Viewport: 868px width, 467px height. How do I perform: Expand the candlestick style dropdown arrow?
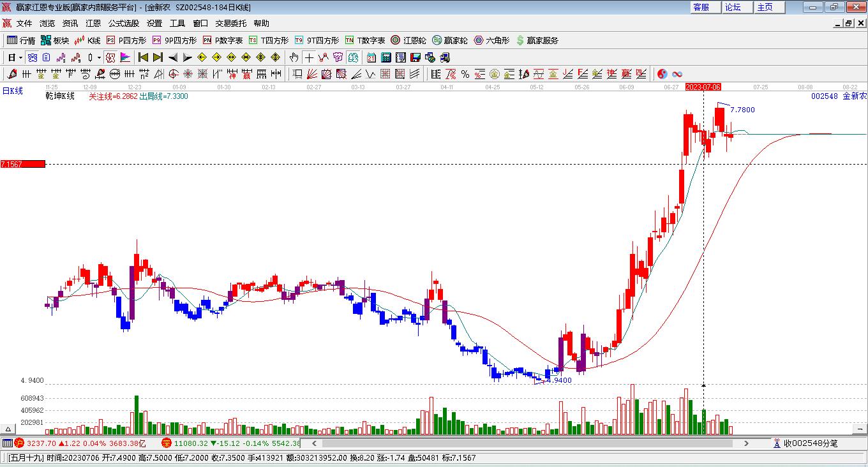click(x=99, y=57)
